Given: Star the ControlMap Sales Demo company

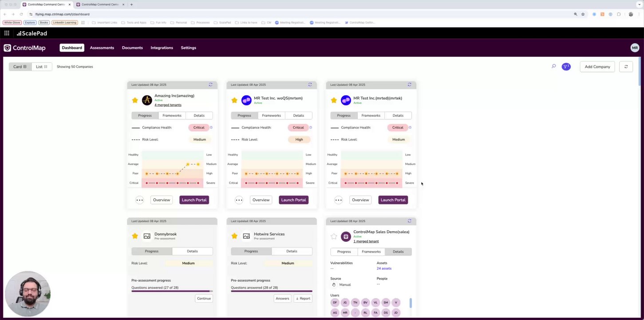Looking at the screenshot, I should (334, 236).
